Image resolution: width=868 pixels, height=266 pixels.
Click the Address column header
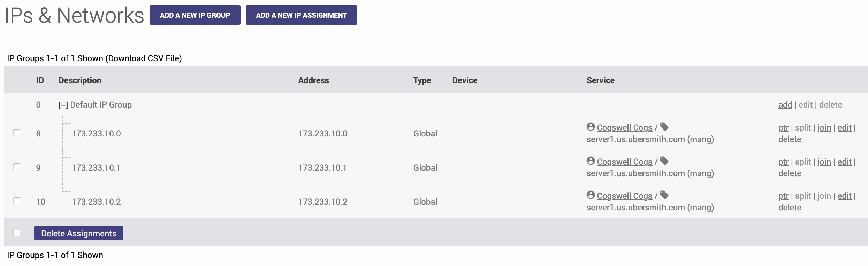313,80
